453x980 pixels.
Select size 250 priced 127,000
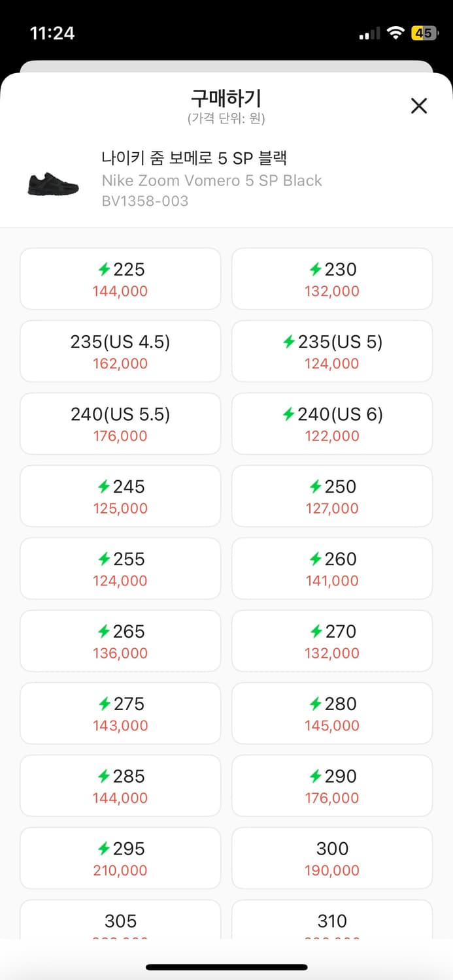332,497
